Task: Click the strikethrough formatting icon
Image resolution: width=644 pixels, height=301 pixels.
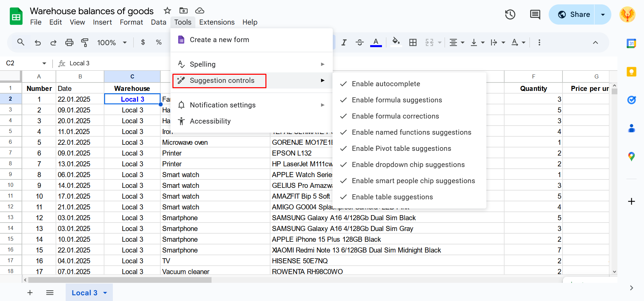Action: (x=360, y=42)
